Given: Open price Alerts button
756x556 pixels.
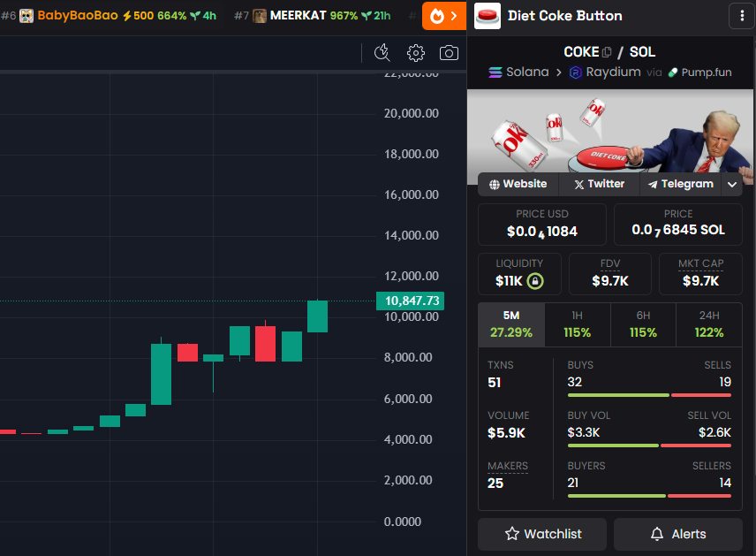Looking at the screenshot, I should pyautogui.click(x=678, y=534).
